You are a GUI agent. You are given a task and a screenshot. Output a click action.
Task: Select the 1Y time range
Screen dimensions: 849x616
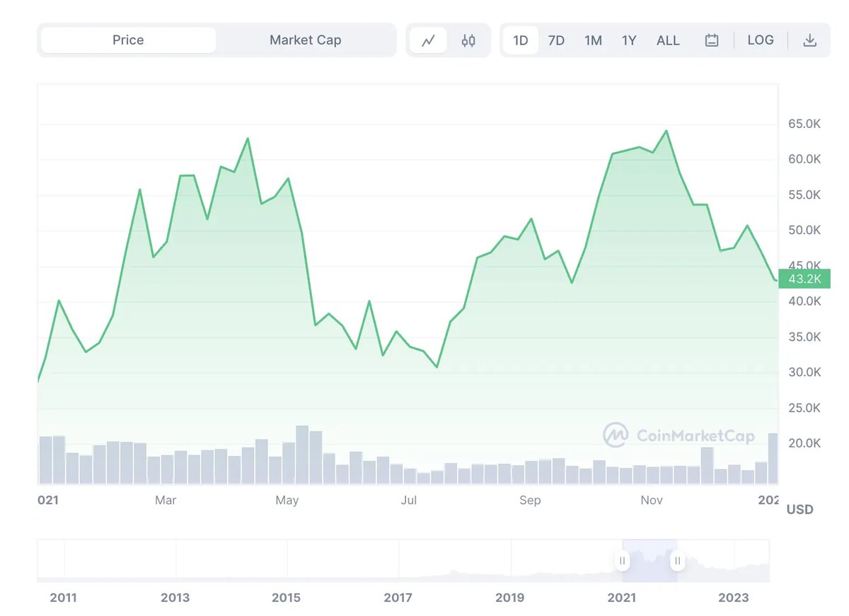(629, 40)
